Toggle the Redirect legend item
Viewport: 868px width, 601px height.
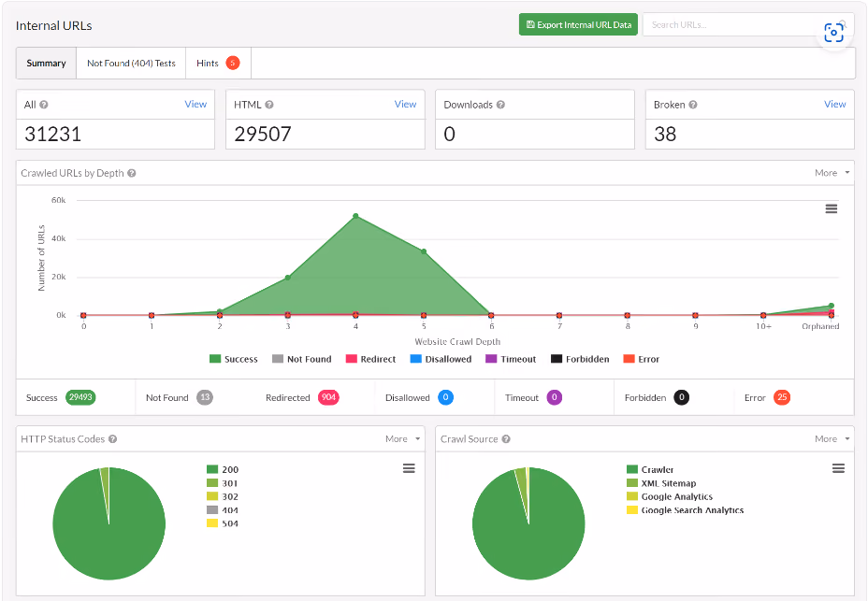371,359
